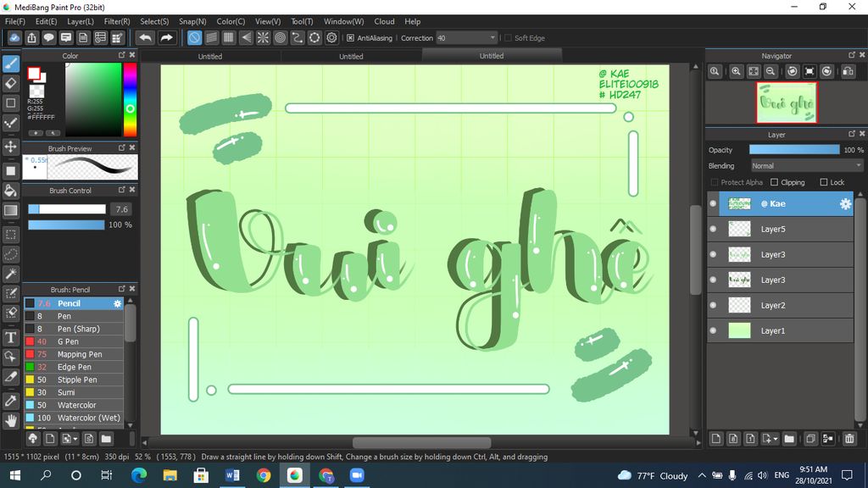Open the Window menu

343,21
